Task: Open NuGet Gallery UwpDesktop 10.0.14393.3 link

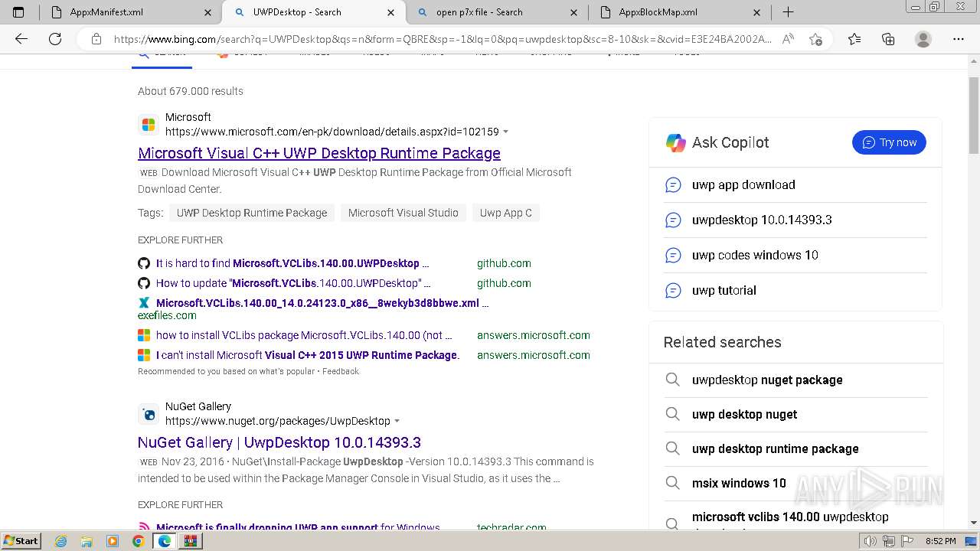Action: click(x=279, y=442)
